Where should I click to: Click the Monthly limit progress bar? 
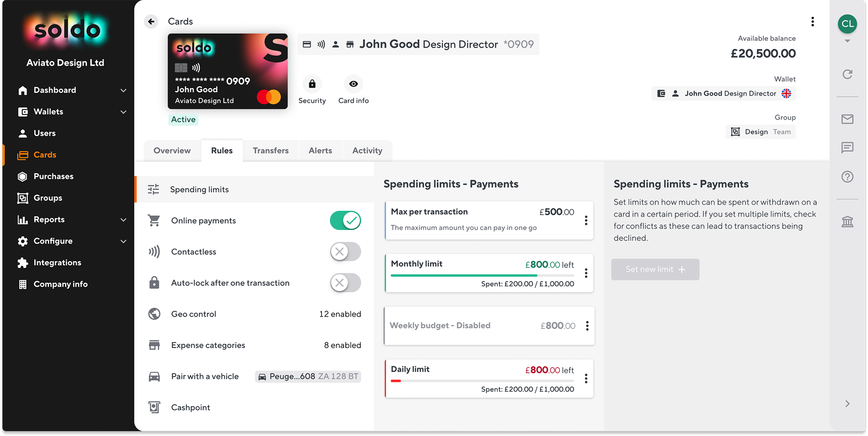[x=481, y=275]
